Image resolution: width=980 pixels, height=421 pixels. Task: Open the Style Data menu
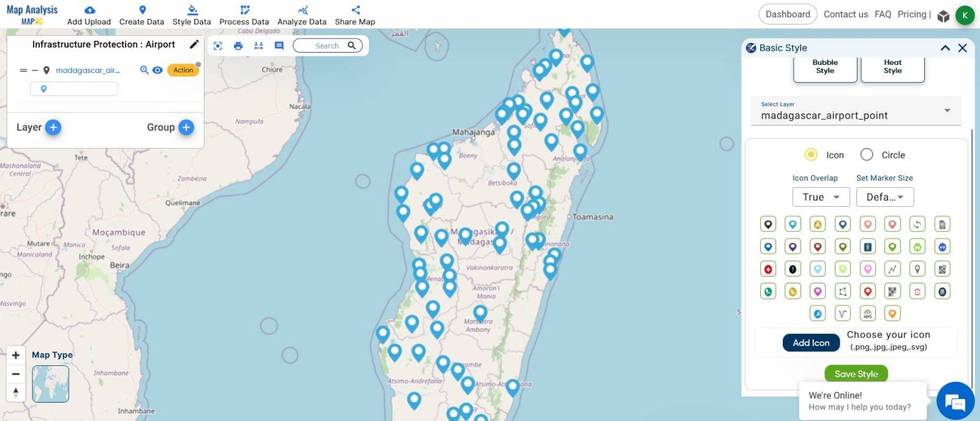[192, 15]
